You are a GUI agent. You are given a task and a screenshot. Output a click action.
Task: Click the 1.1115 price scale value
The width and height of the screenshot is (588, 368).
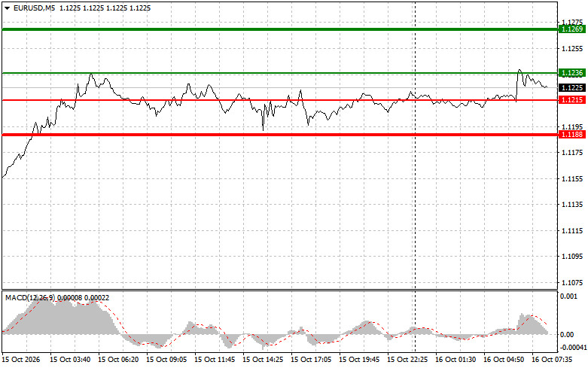pos(572,231)
